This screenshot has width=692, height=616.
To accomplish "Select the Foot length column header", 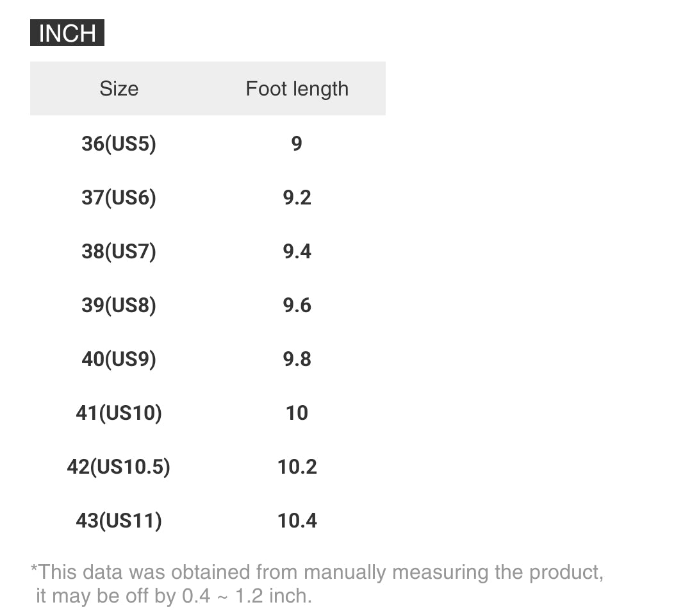I will 297,88.
